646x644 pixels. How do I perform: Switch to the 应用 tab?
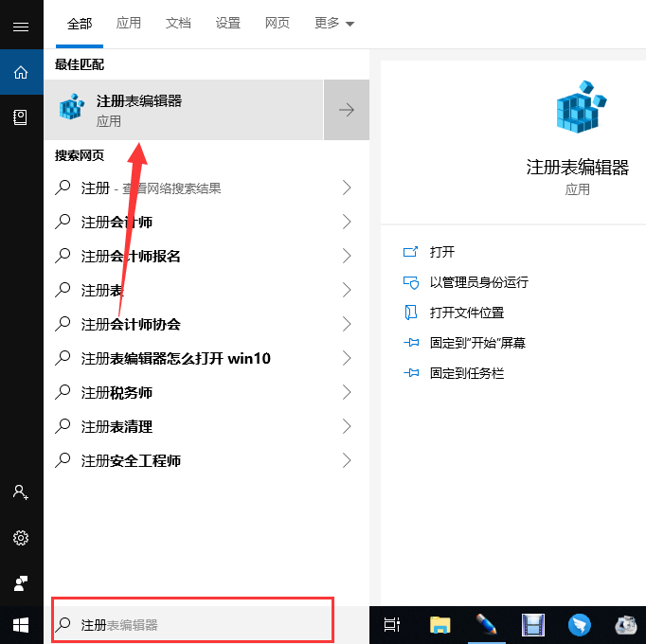pos(129,23)
